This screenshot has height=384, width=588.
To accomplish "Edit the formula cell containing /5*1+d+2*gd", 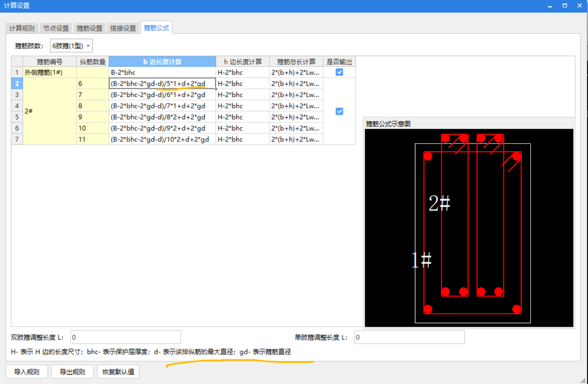I will (x=162, y=84).
